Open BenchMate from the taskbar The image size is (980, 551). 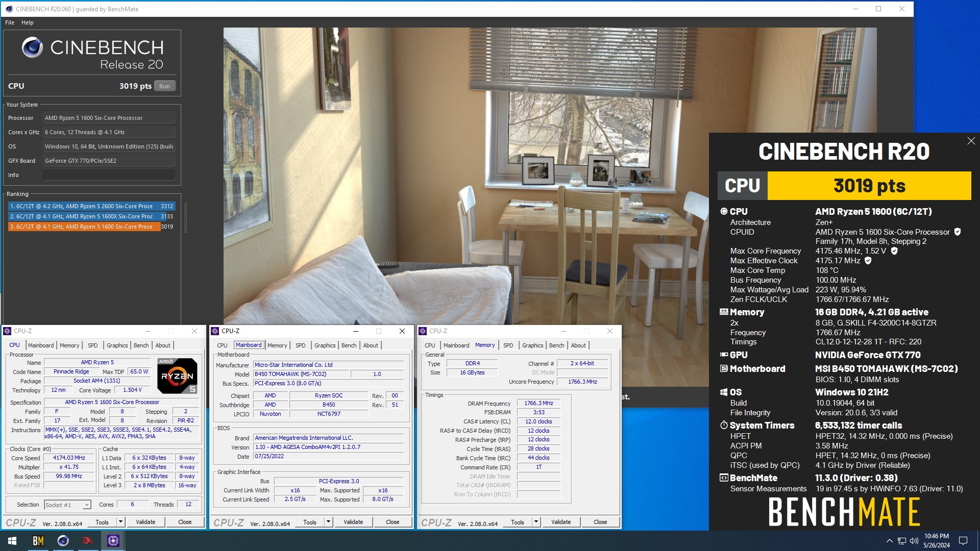tap(38, 541)
